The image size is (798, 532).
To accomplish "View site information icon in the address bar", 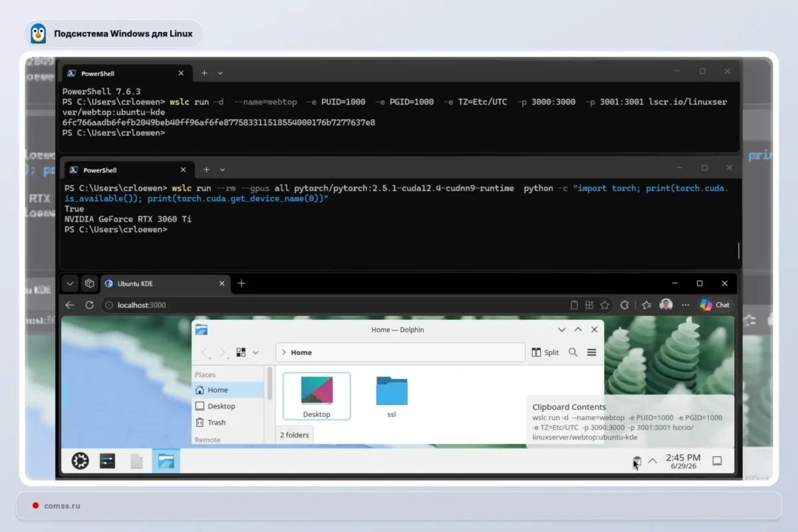I will 110,305.
